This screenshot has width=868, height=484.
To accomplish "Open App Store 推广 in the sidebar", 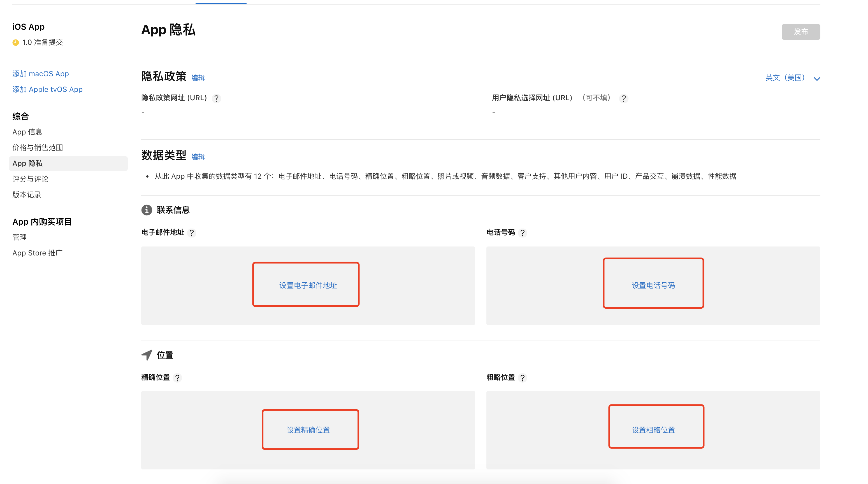I will (x=37, y=253).
